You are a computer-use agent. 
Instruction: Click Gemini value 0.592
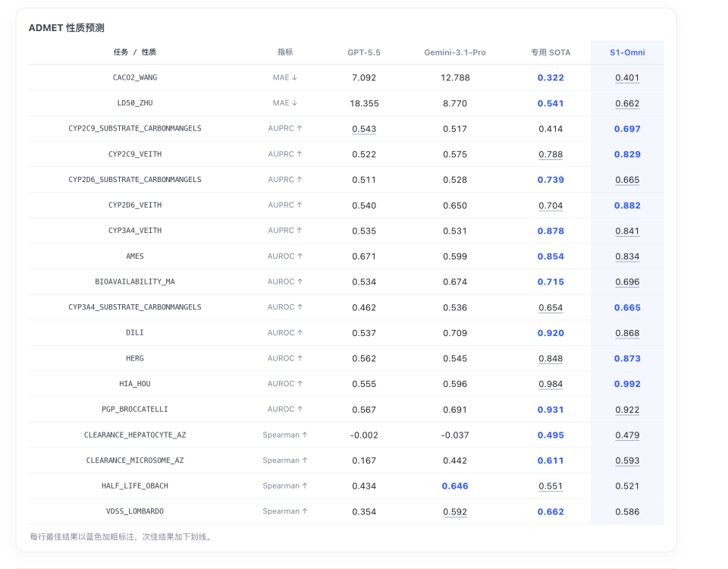455,512
